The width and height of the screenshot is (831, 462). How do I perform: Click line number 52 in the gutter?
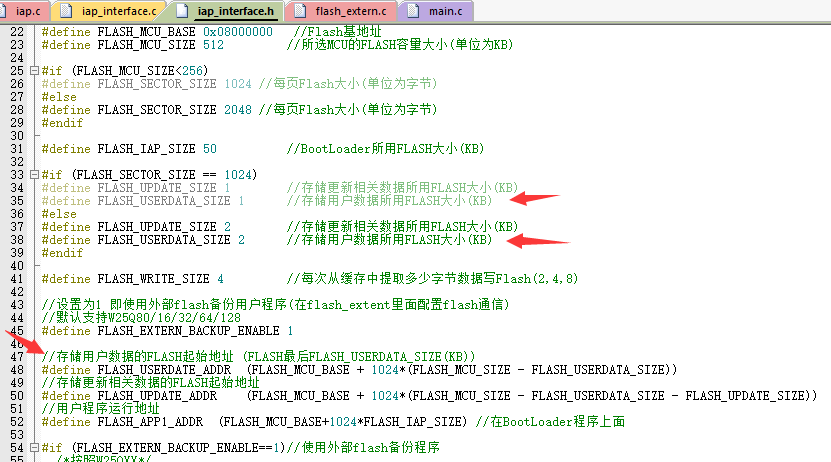click(x=17, y=422)
